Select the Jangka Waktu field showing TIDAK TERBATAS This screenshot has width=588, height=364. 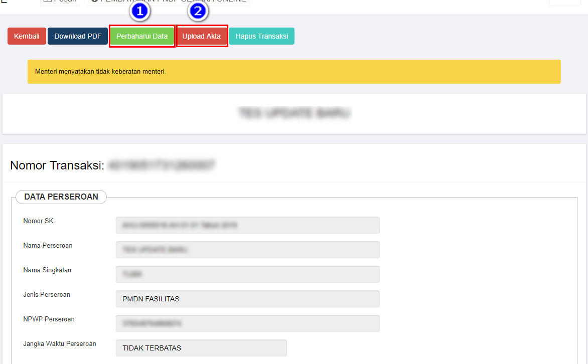pos(201,348)
